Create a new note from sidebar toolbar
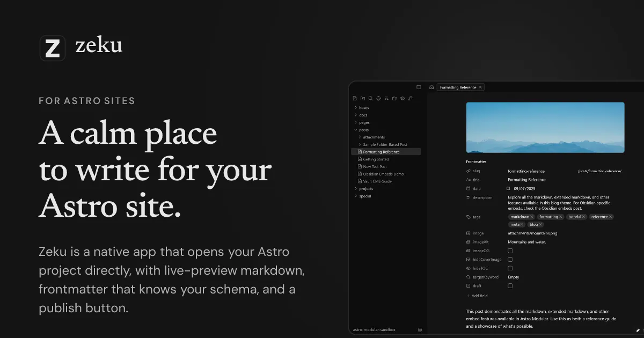Image resolution: width=644 pixels, height=338 pixels. pyautogui.click(x=355, y=98)
